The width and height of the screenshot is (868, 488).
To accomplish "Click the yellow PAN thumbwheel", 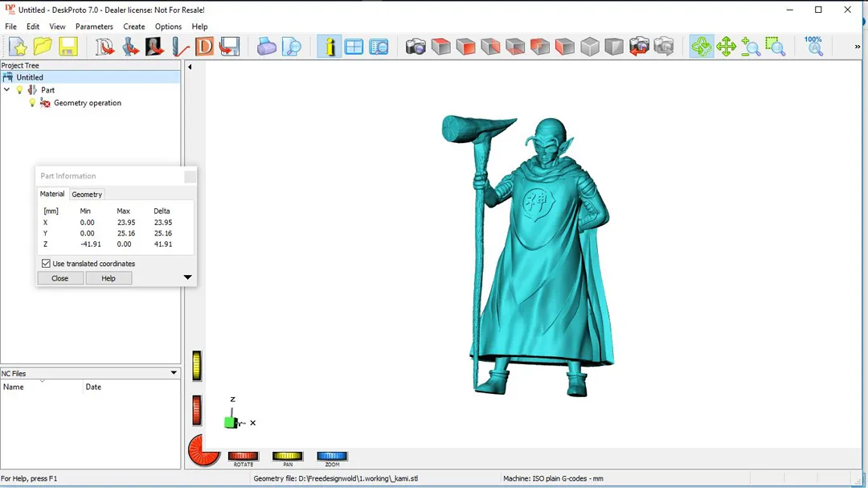I will pyautogui.click(x=287, y=456).
